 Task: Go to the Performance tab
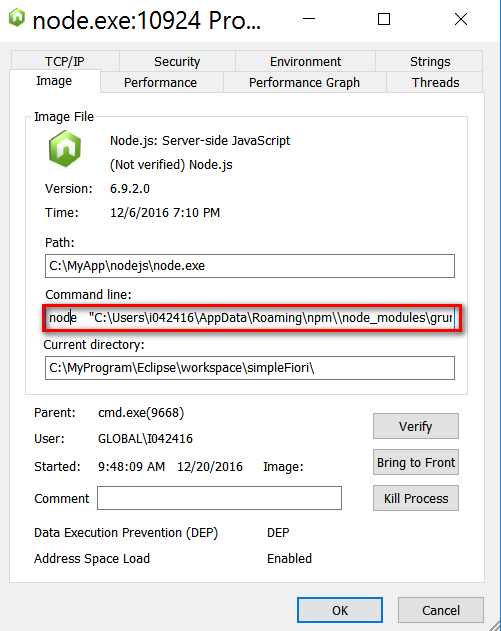click(x=161, y=82)
